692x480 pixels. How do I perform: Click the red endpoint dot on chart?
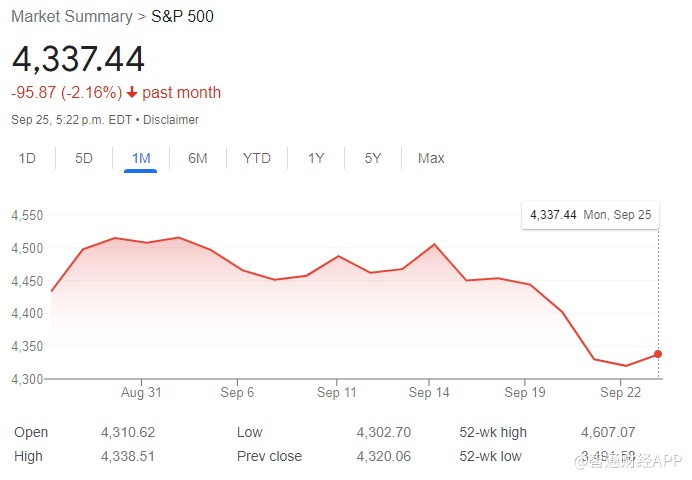658,354
